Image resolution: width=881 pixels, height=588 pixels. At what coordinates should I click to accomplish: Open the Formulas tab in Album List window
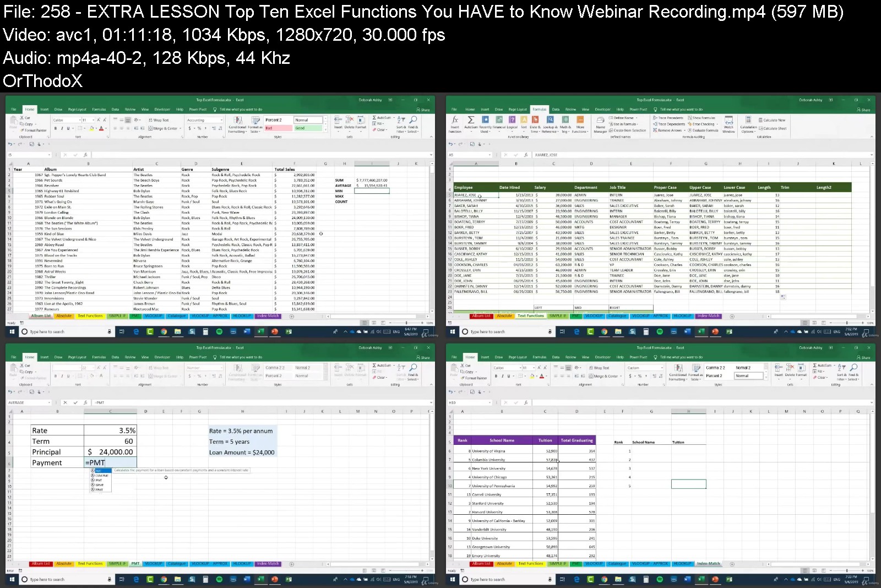point(99,110)
